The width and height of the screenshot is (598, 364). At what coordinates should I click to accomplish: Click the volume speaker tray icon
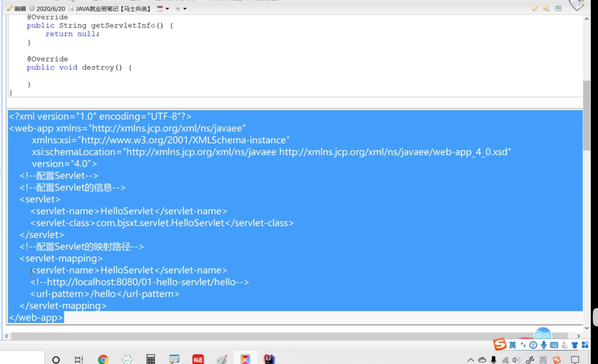point(516,360)
